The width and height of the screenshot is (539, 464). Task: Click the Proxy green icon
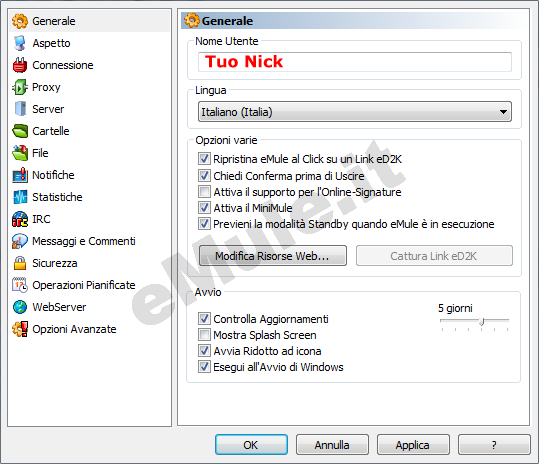(20, 87)
